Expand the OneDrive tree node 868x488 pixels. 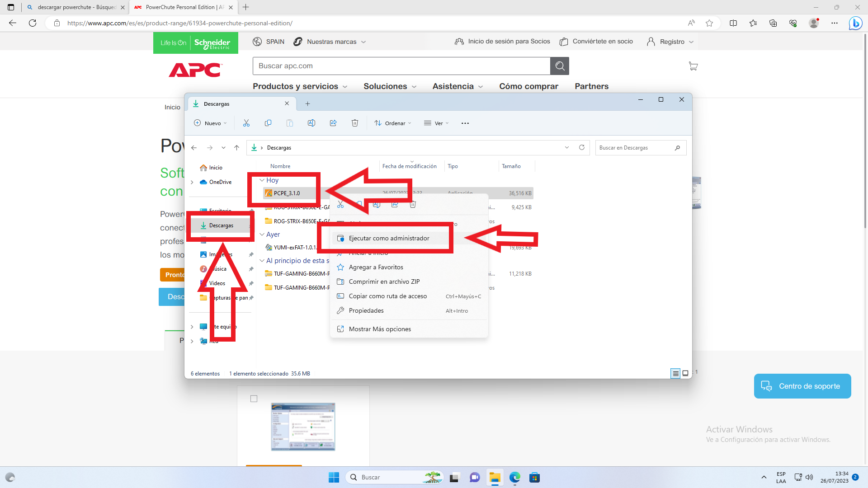(x=192, y=182)
